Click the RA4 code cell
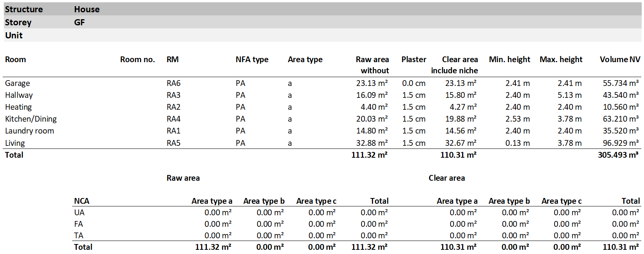Image resolution: width=644 pixels, height=254 pixels. [x=173, y=119]
